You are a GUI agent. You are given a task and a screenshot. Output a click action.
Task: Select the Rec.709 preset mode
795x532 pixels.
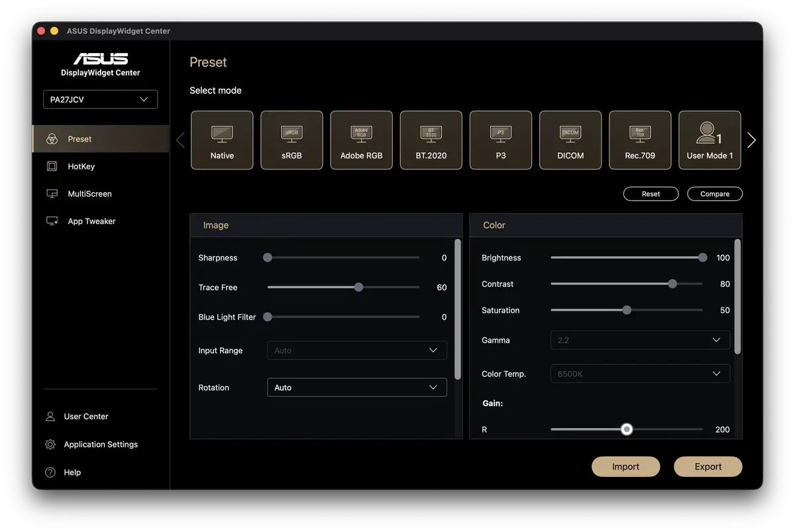640,140
